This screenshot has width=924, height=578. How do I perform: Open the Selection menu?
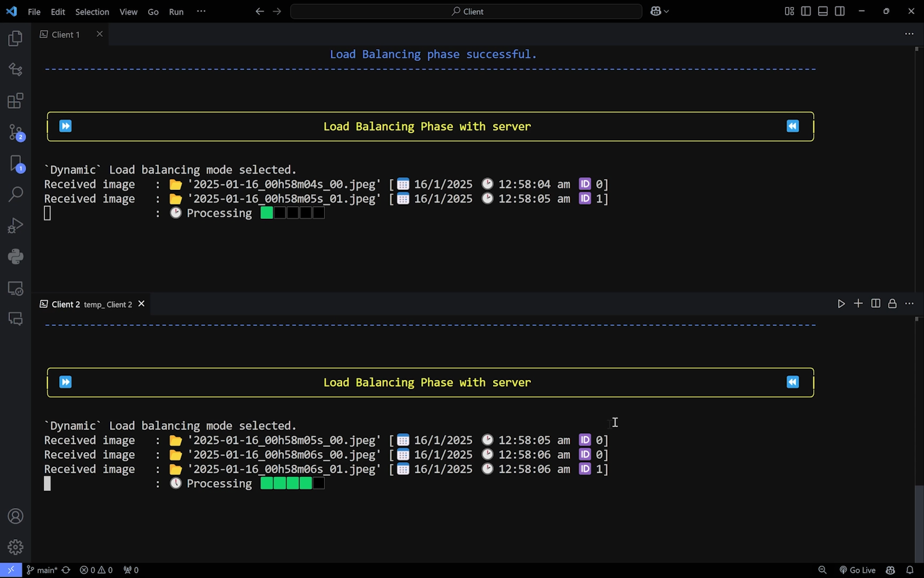[x=92, y=12]
